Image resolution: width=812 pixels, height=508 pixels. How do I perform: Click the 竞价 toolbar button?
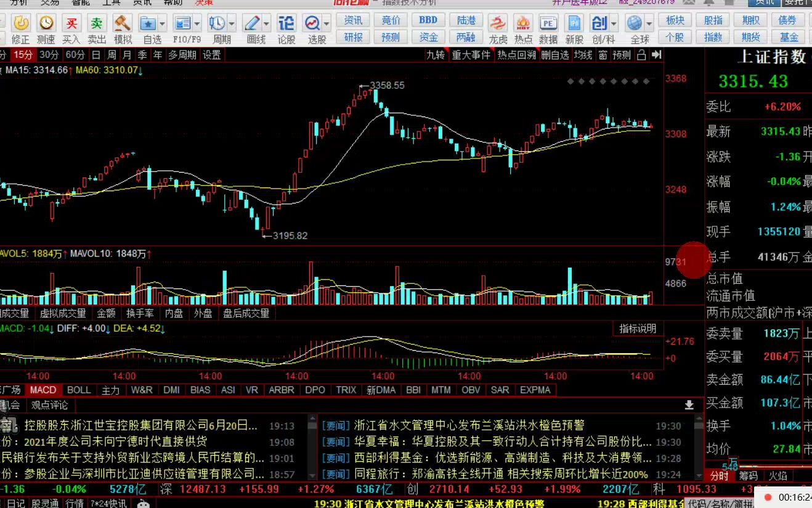tap(391, 20)
